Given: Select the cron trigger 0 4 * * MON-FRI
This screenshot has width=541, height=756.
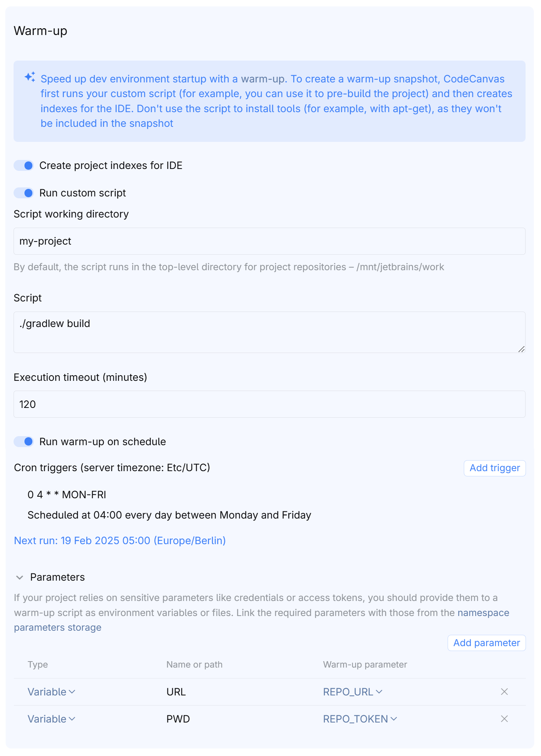Looking at the screenshot, I should tap(67, 494).
